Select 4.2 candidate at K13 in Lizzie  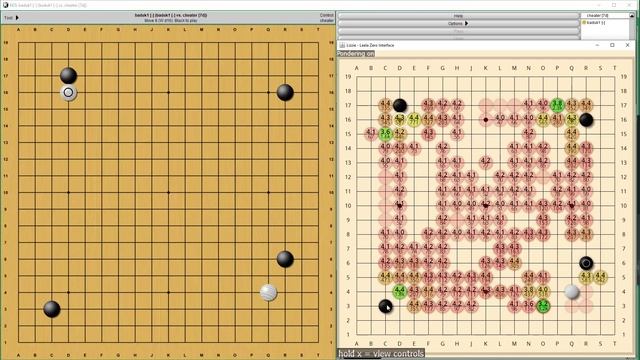[485, 162]
